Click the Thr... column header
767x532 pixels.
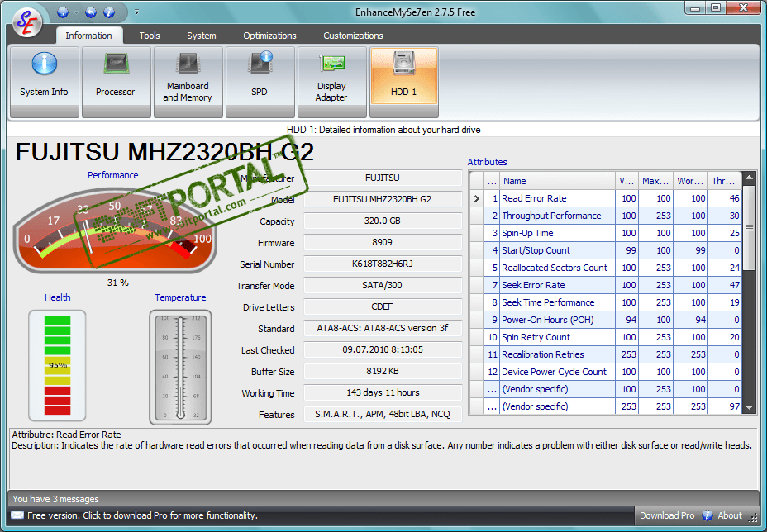(x=725, y=181)
